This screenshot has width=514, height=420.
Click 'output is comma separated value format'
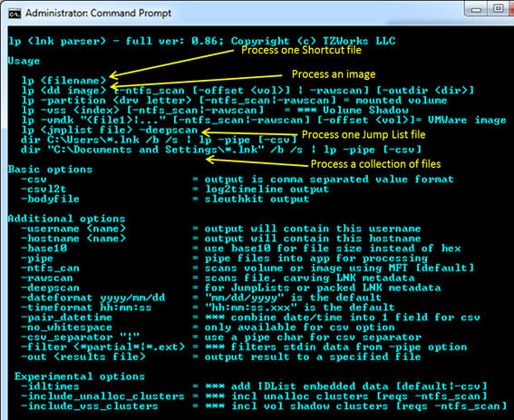click(x=329, y=180)
